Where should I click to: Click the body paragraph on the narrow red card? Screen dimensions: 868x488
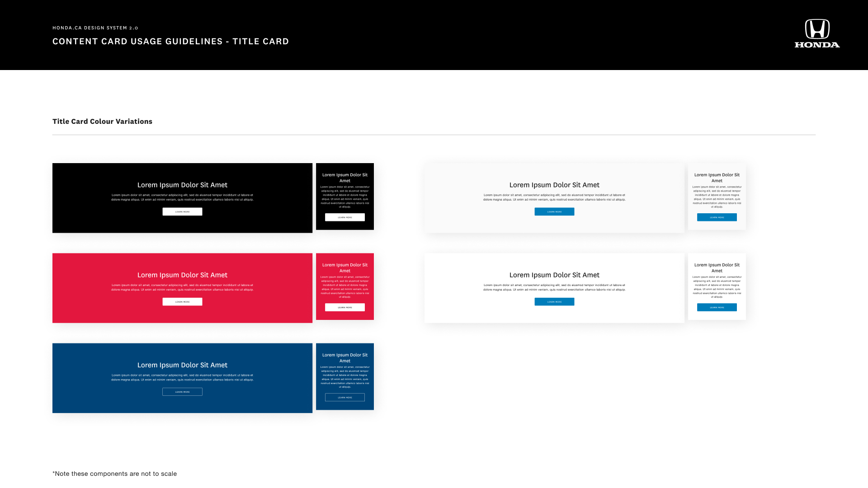coord(345,287)
